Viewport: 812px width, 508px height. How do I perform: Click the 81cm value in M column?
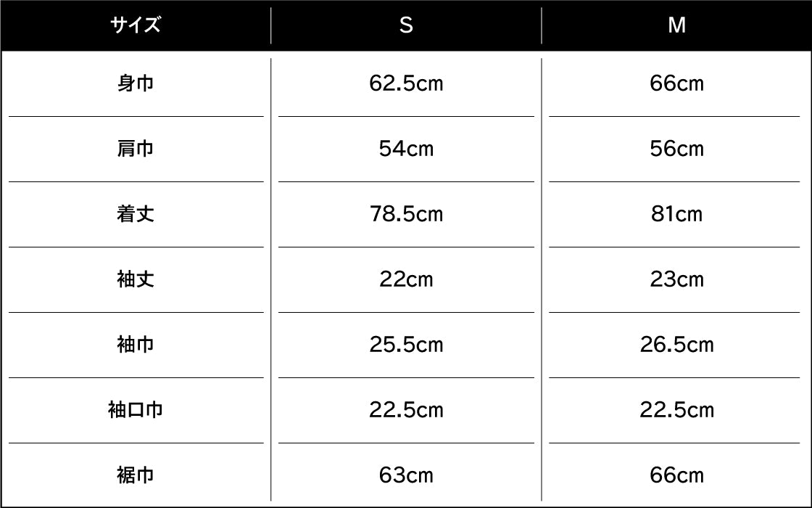(676, 215)
